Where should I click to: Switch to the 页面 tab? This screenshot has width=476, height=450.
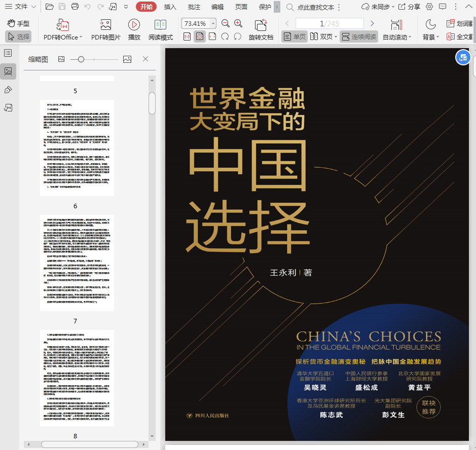tap(241, 7)
